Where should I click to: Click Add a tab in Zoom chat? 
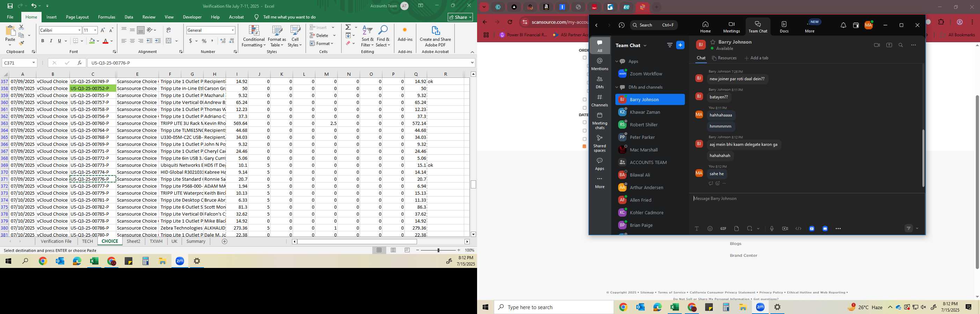click(756, 58)
